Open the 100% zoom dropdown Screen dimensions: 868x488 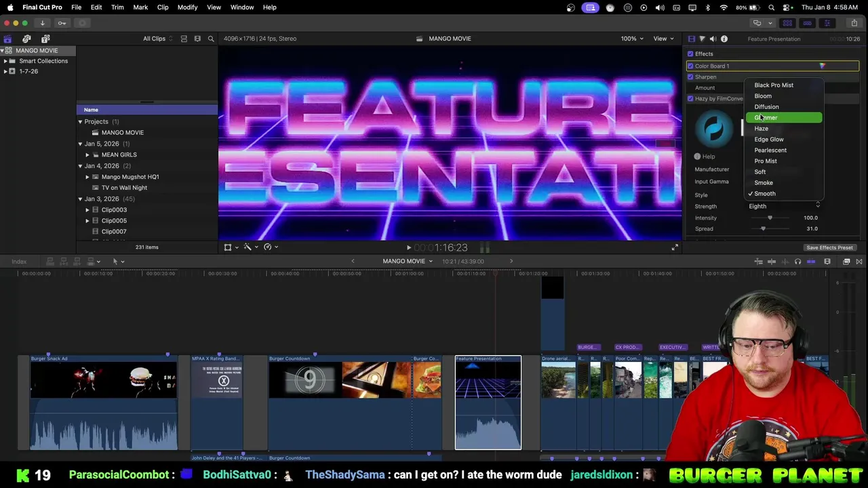[x=632, y=39]
